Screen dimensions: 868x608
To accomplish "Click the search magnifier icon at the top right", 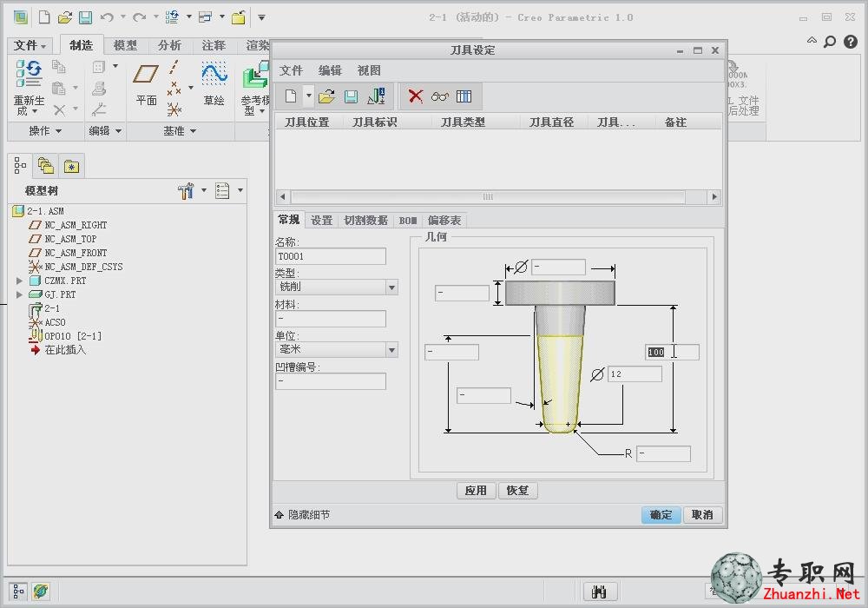I will tap(829, 42).
